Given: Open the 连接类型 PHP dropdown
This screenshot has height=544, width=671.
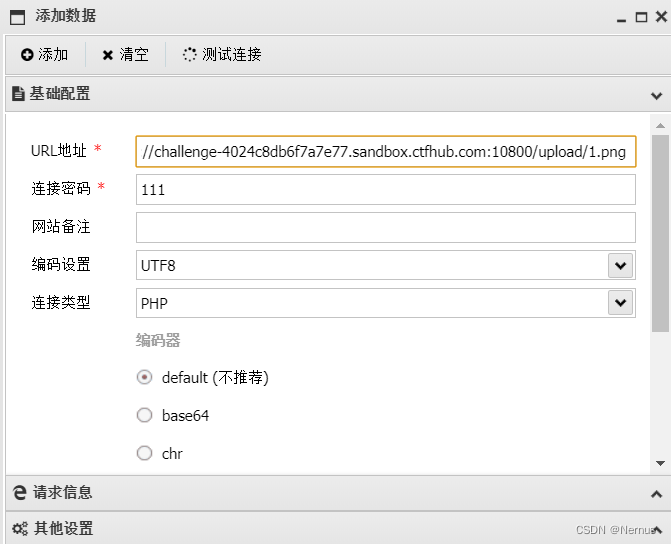Looking at the screenshot, I should (620, 303).
